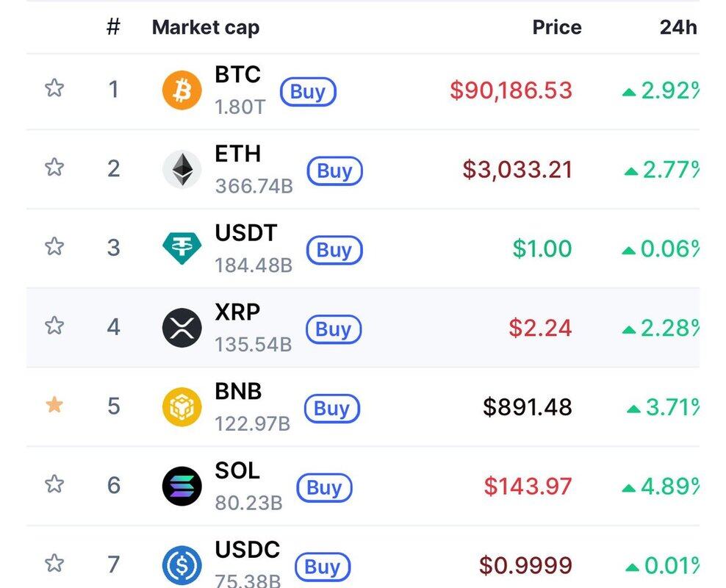Star XRP as a favorite
Screen dimensions: 726x588
54,326
